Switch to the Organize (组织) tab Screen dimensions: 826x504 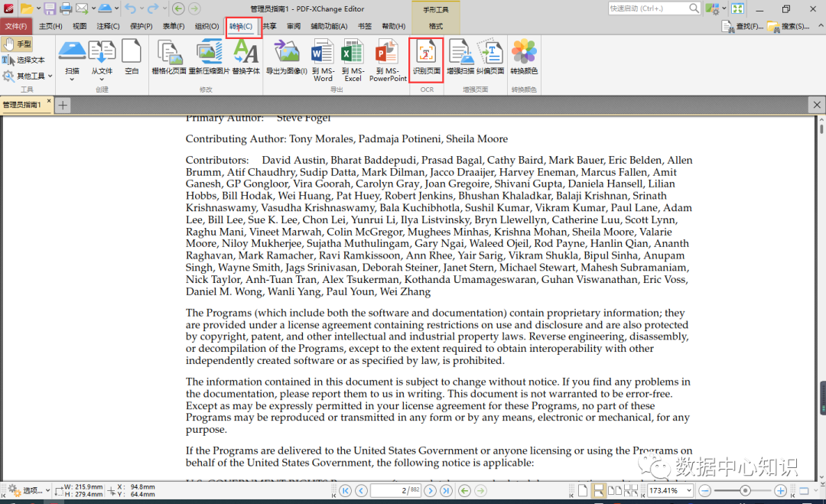click(x=207, y=26)
